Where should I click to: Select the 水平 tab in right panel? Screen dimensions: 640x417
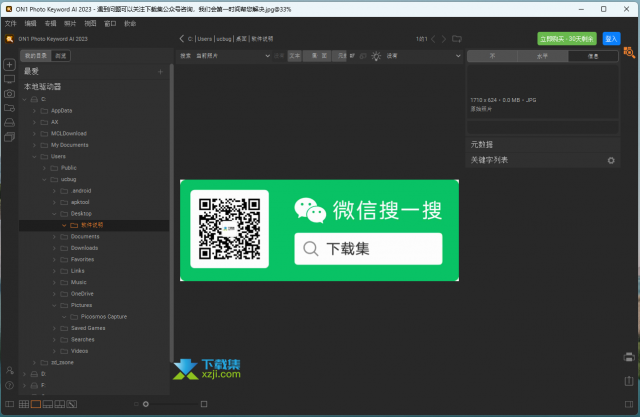542,56
